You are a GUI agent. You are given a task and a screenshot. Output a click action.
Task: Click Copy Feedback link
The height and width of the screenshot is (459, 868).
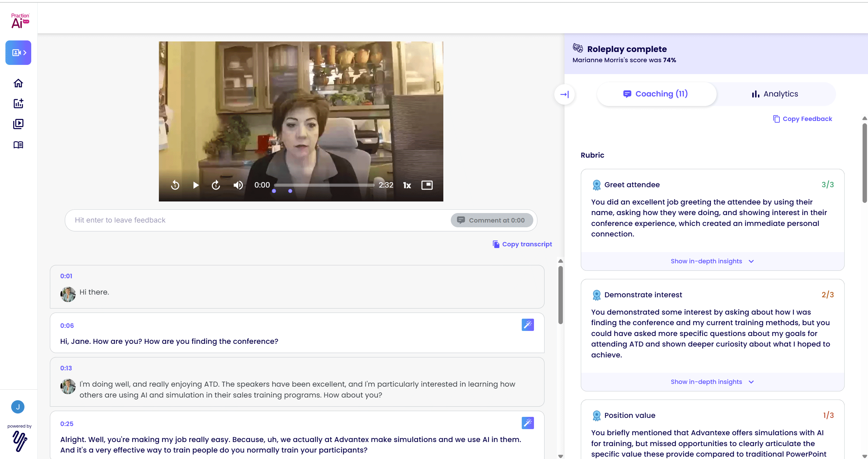(802, 119)
